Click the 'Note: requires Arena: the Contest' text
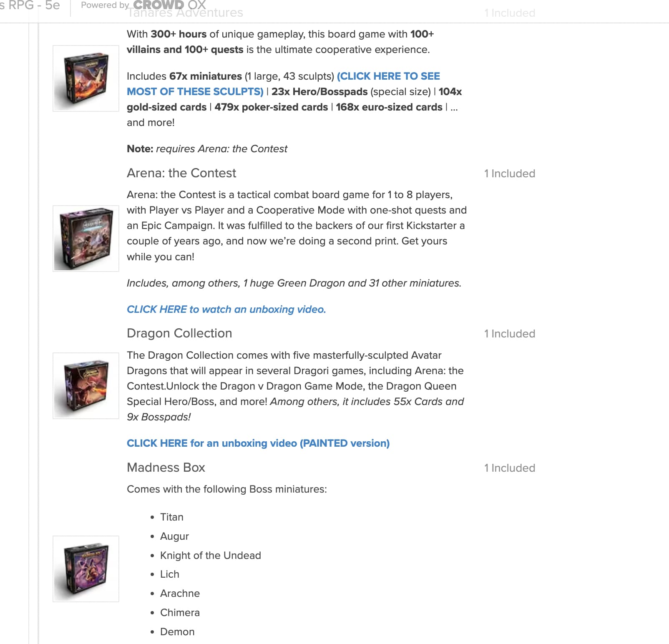The width and height of the screenshot is (669, 644). (x=207, y=149)
